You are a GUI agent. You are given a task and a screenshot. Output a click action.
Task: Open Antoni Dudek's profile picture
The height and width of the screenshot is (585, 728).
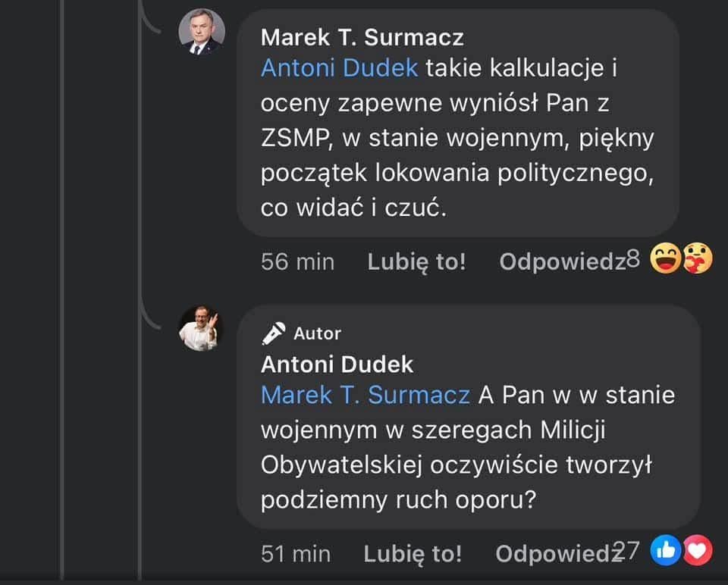202,328
